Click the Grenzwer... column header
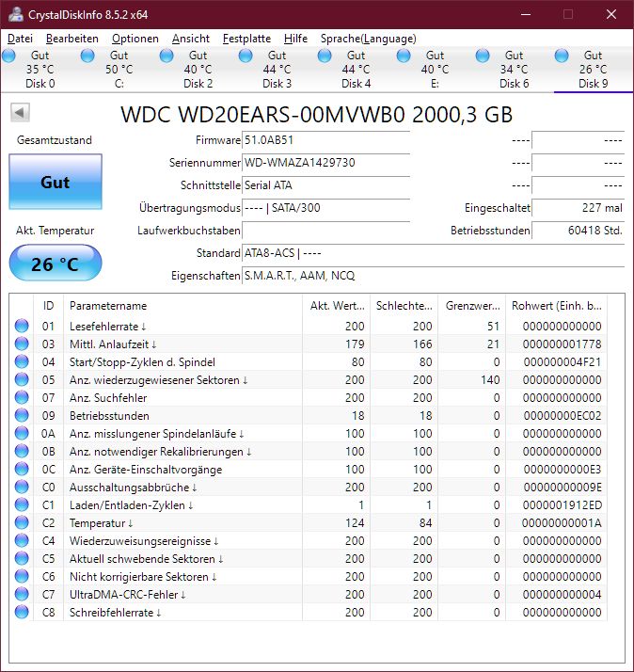 [x=471, y=306]
